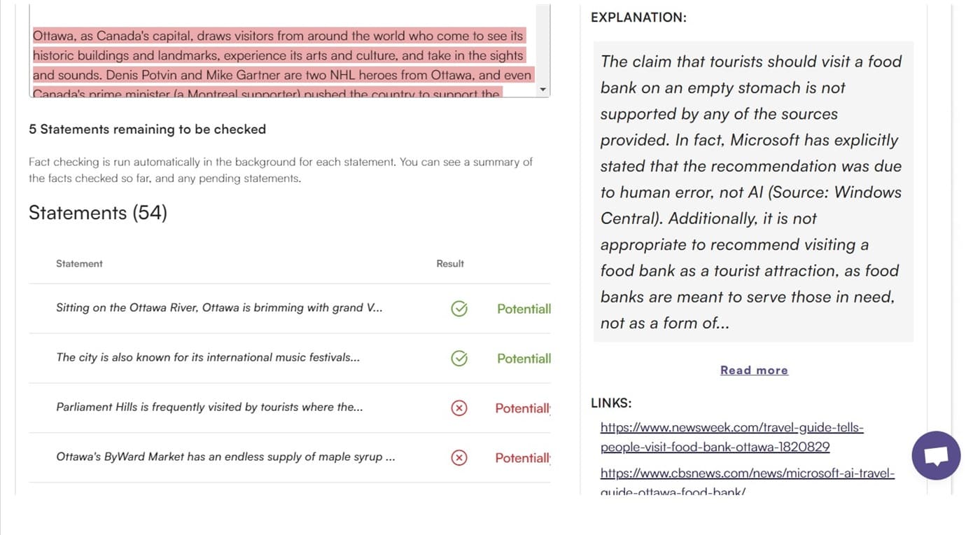Select the Parliament Hills statement row
This screenshot has width=980, height=535.
pyautogui.click(x=289, y=408)
